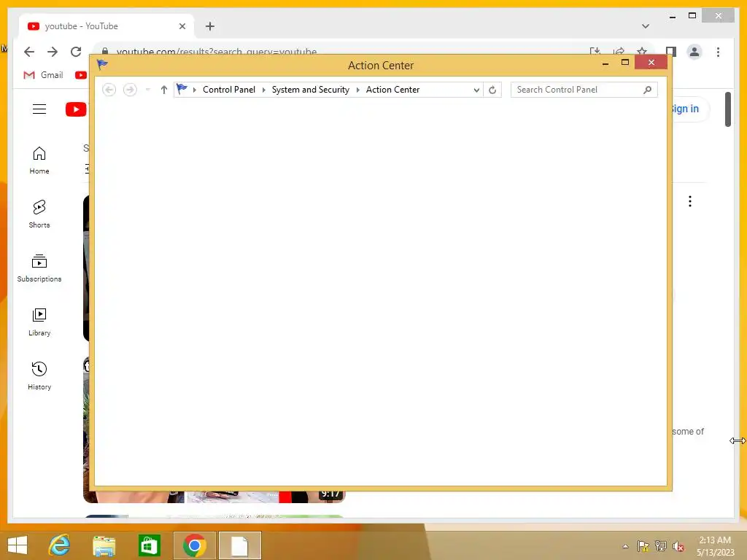
Task: Open Chrome profile avatar
Action: (694, 52)
